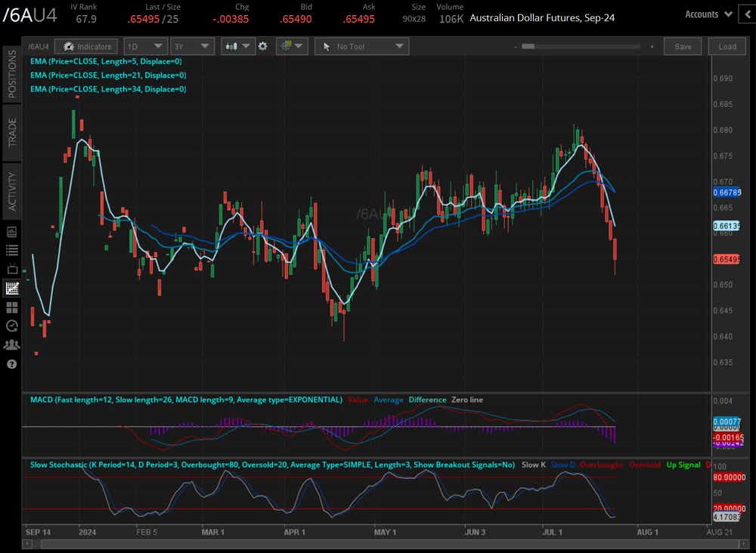756x553 pixels.
Task: Select the active Charts icon in left sidebar
Action: pyautogui.click(x=10, y=288)
